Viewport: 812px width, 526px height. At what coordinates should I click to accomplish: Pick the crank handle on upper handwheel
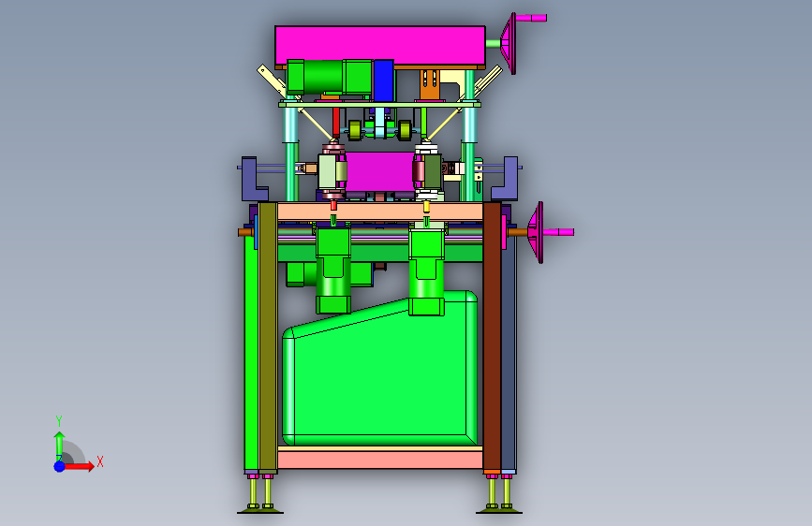(x=531, y=18)
